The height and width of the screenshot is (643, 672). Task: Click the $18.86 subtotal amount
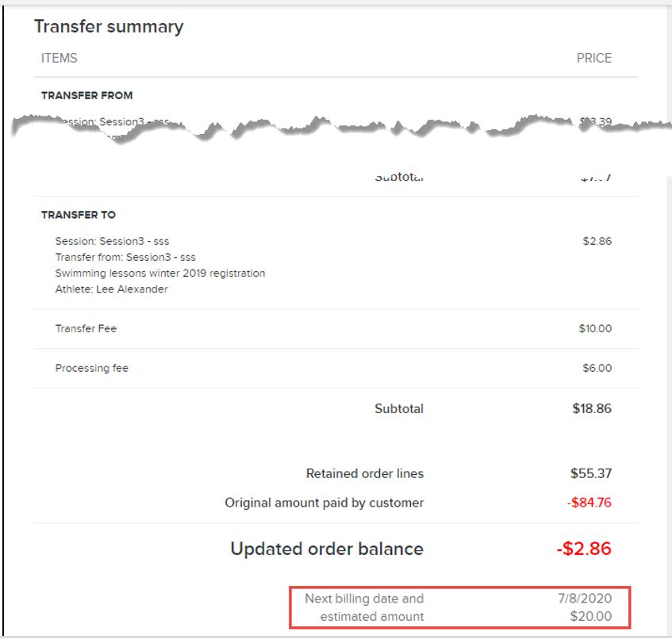tap(592, 408)
